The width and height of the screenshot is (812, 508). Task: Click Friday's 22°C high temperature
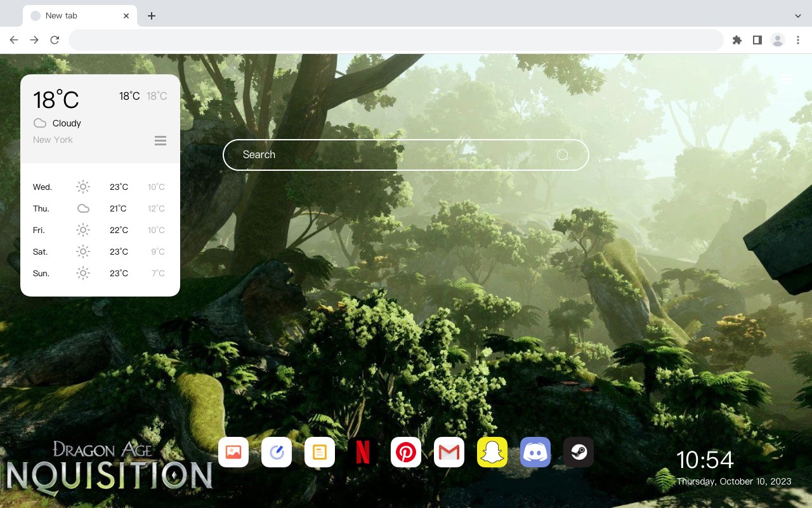tap(119, 230)
